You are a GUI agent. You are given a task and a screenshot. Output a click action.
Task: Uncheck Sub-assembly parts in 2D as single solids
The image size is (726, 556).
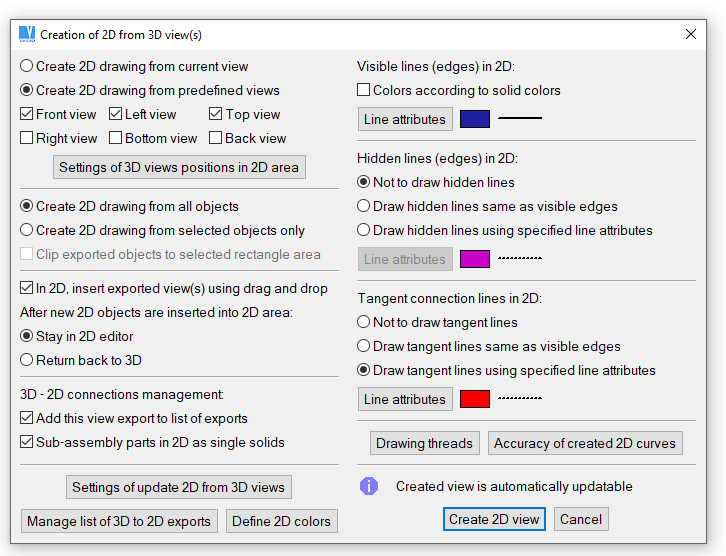tap(26, 442)
